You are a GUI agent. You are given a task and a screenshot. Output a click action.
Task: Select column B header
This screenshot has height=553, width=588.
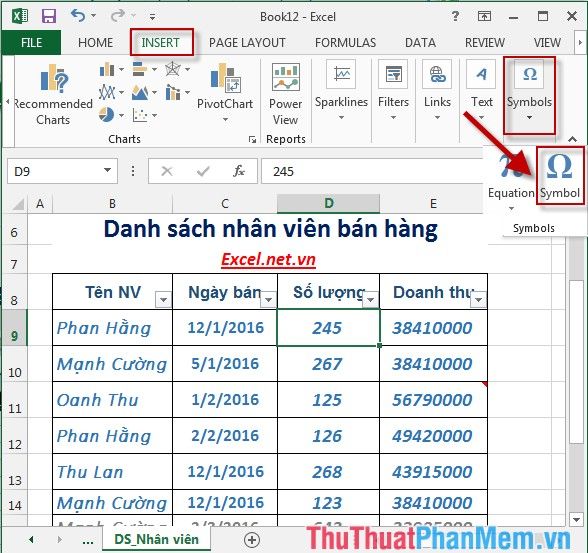coord(112,204)
